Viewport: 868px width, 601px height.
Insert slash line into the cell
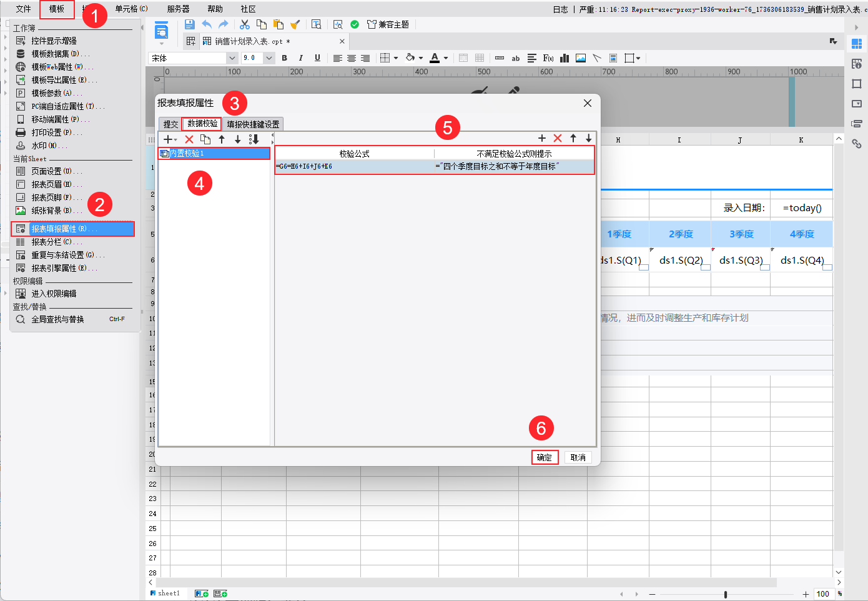click(597, 58)
